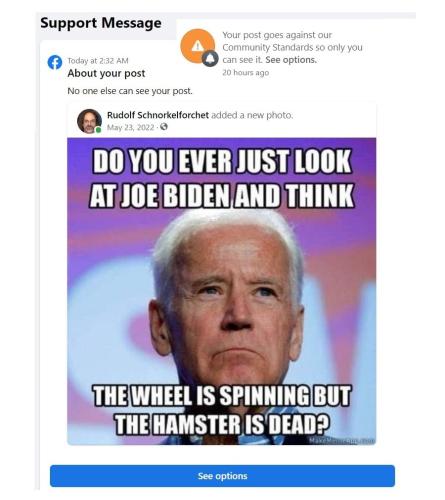The width and height of the screenshot is (445, 500).
Task: Click the watermark at meme's bottom corner
Action: coord(342,440)
